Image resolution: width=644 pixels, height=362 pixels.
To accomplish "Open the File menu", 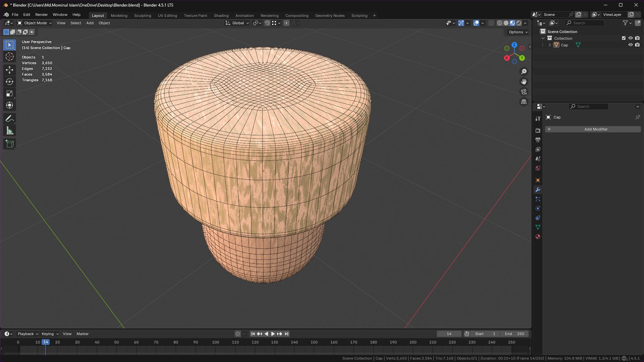I will pos(15,15).
